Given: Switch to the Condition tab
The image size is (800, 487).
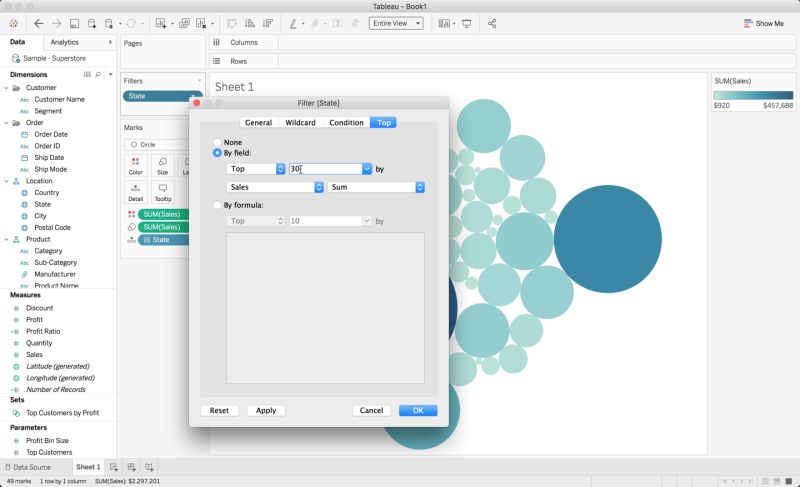Looking at the screenshot, I should point(346,123).
